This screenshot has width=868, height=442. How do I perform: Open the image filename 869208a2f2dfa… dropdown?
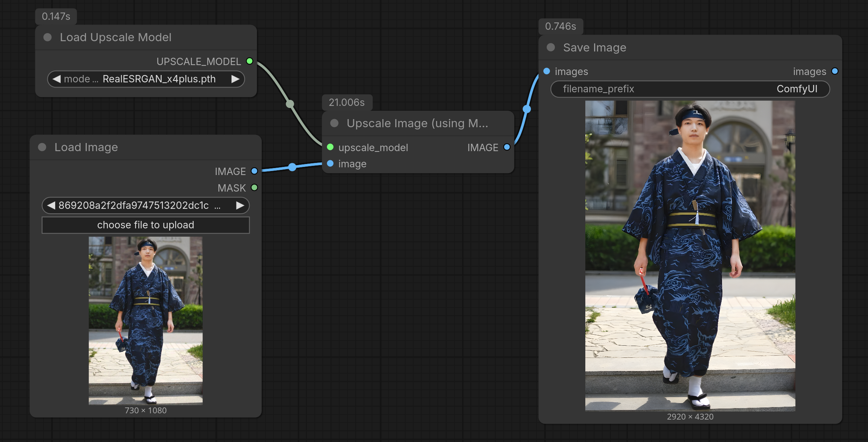pyautogui.click(x=146, y=206)
